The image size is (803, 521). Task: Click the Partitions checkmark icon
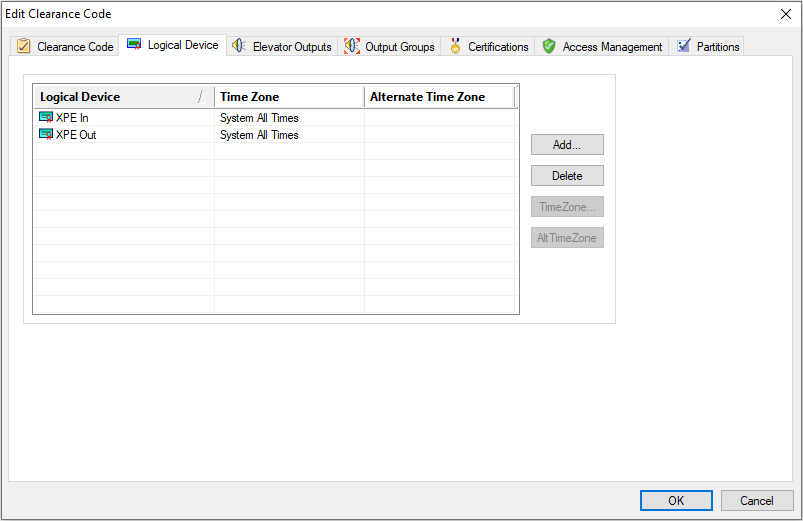tap(684, 46)
